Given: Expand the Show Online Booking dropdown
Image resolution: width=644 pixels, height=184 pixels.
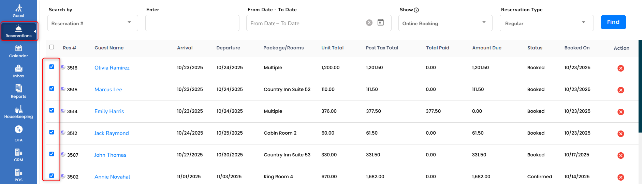Looking at the screenshot, I should tap(445, 23).
